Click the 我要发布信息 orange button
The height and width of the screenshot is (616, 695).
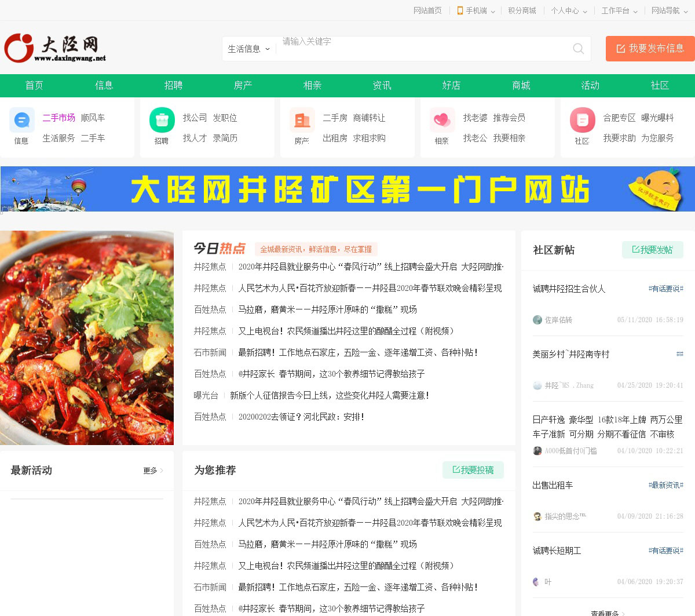pyautogui.click(x=650, y=49)
